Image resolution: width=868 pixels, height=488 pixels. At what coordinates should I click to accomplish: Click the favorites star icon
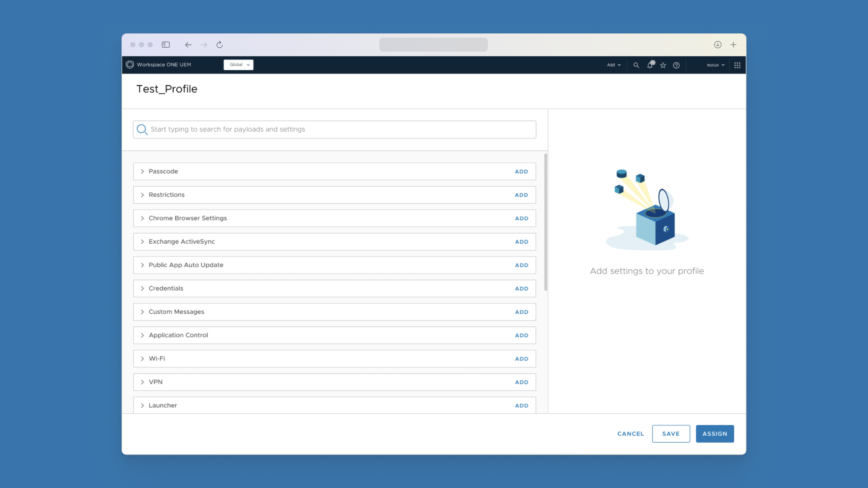pos(663,65)
